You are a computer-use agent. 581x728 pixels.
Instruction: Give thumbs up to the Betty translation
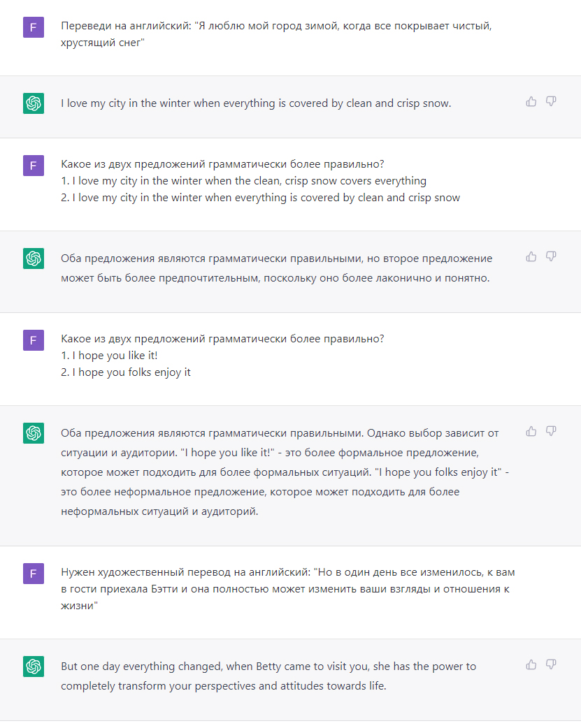[531, 664]
